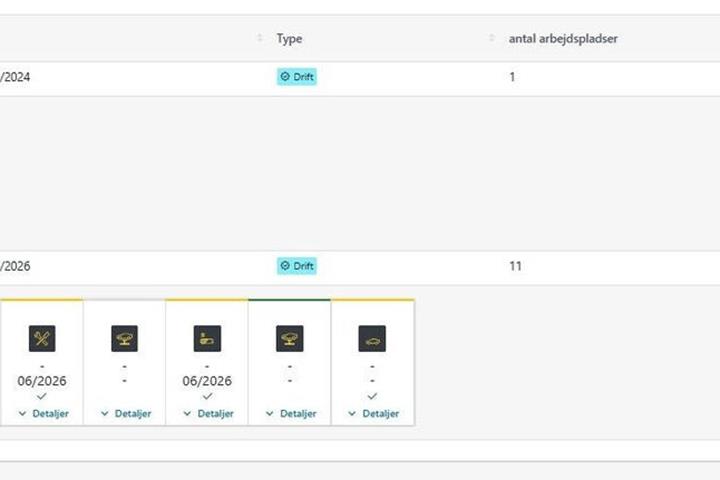
Task: Click the /2024 date cell
Action: 15,77
